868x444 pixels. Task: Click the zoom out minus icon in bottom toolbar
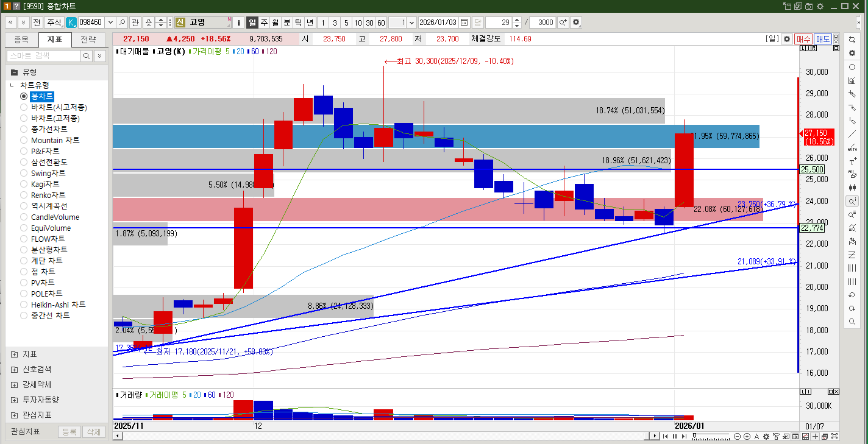coord(738,436)
